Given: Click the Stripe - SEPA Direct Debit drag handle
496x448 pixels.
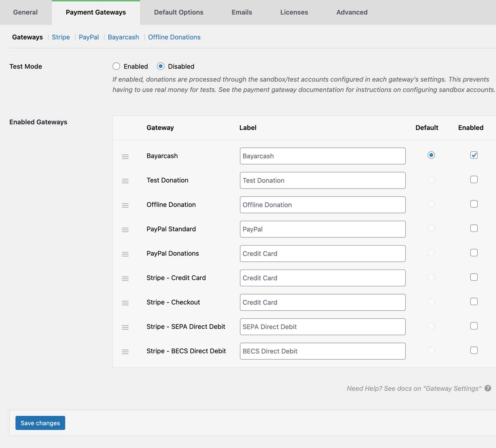Looking at the screenshot, I should [x=125, y=327].
